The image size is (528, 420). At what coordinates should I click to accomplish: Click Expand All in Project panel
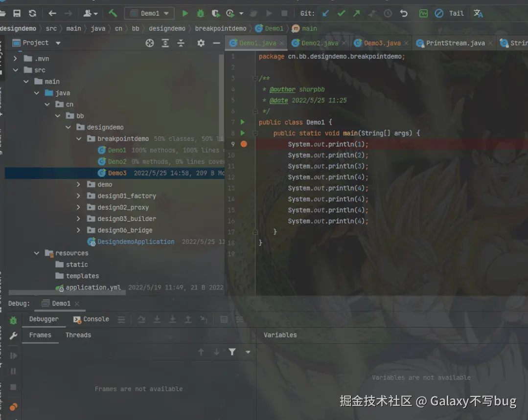pyautogui.click(x=165, y=43)
